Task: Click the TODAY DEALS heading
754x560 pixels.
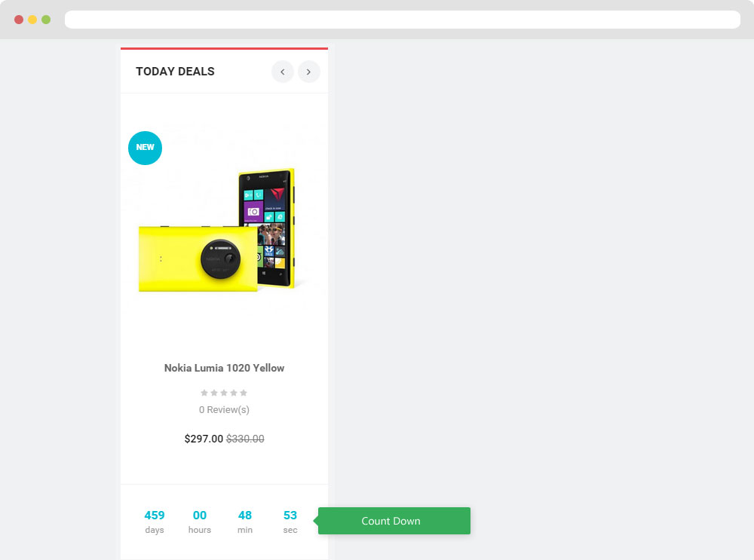Action: coord(175,71)
